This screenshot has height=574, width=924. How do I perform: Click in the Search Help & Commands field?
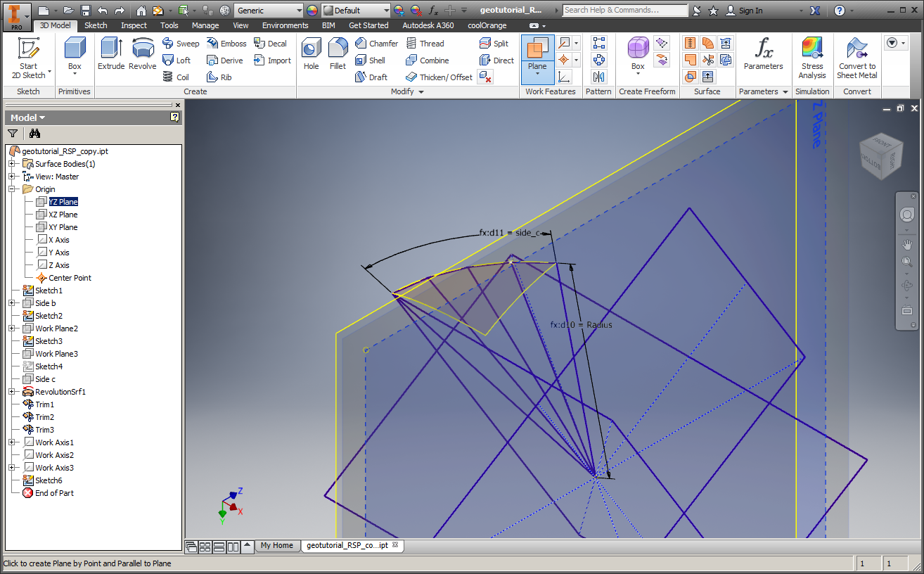[x=625, y=11]
